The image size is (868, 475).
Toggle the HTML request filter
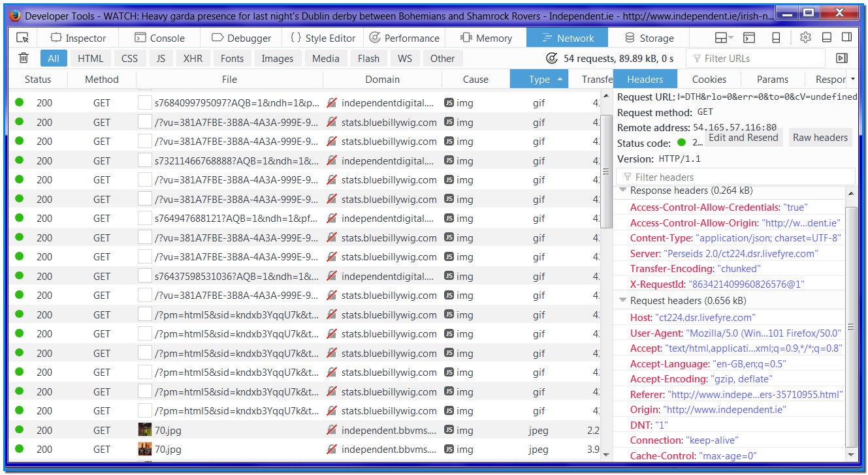point(91,58)
